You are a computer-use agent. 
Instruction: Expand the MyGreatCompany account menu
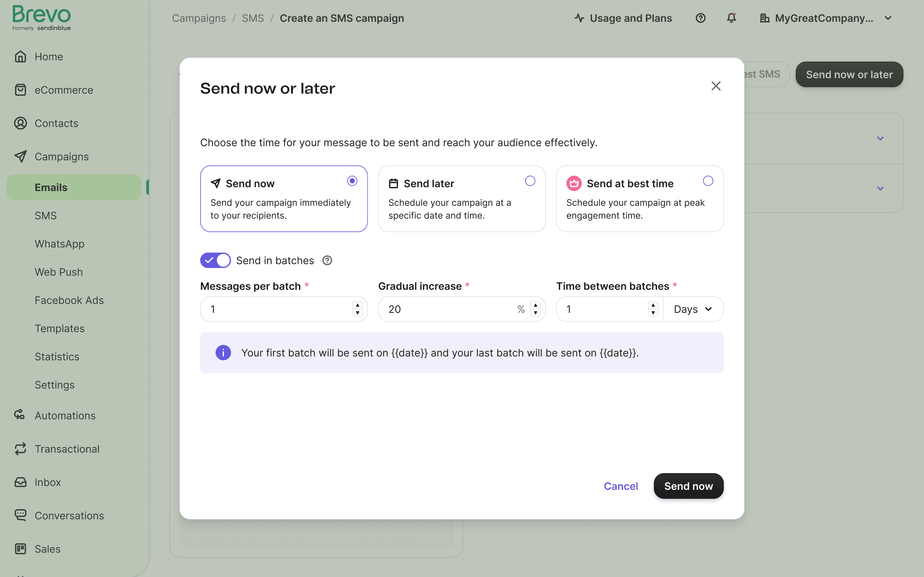pyautogui.click(x=888, y=18)
